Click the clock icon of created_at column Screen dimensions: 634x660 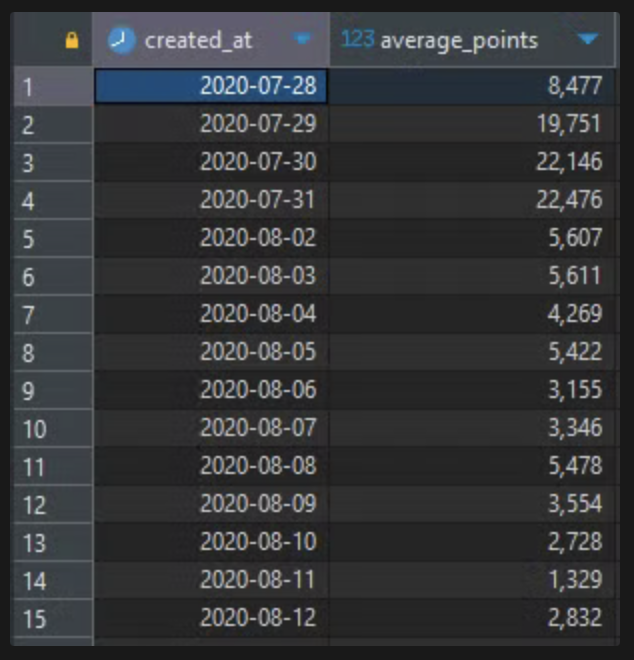coord(121,40)
